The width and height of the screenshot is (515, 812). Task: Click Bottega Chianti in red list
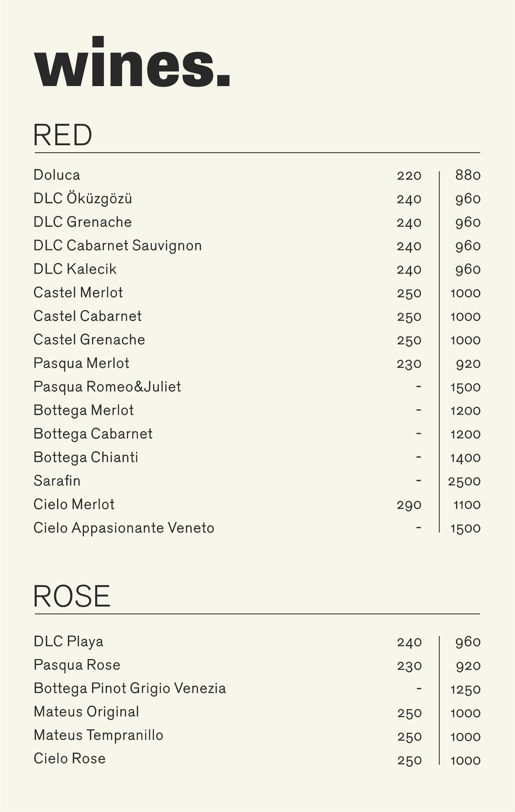coord(86,457)
